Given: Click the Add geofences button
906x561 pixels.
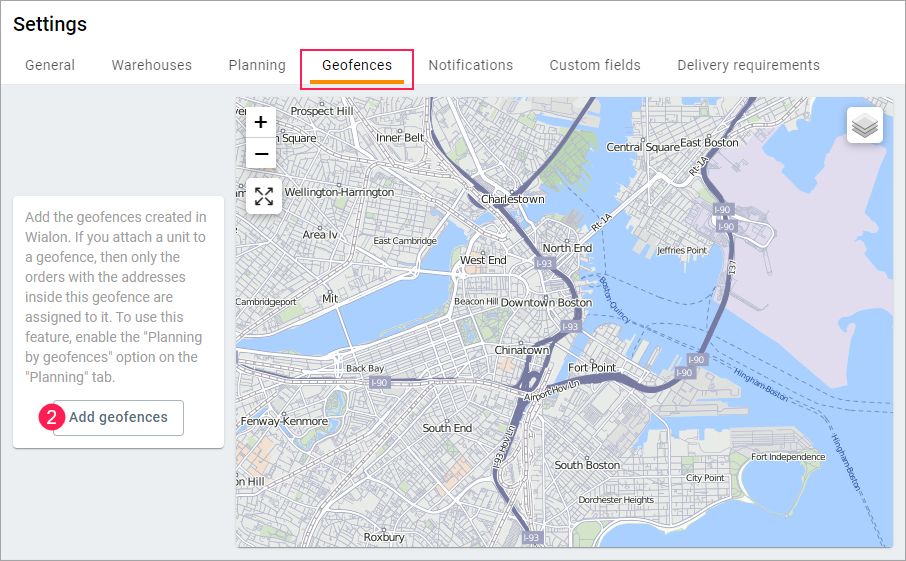Looking at the screenshot, I should pos(118,417).
